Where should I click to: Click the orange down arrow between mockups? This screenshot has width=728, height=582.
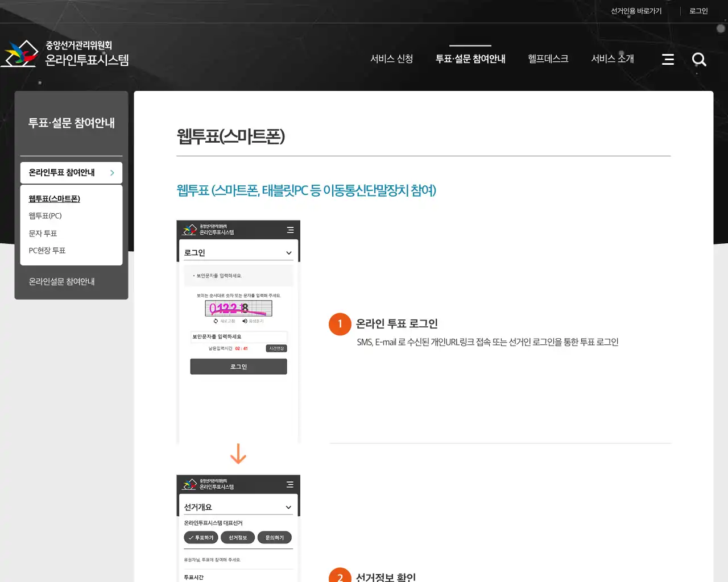238,455
